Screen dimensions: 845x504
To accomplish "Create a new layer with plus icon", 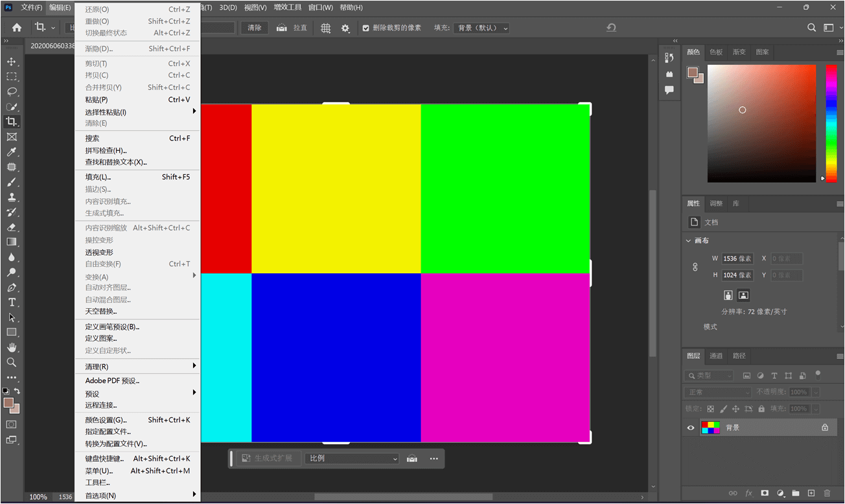I will [811, 493].
